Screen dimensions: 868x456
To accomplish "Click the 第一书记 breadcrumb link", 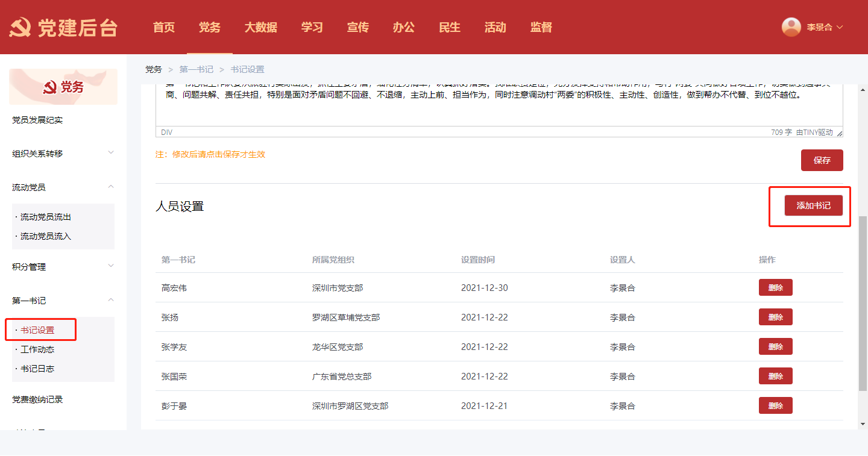I will coord(196,69).
